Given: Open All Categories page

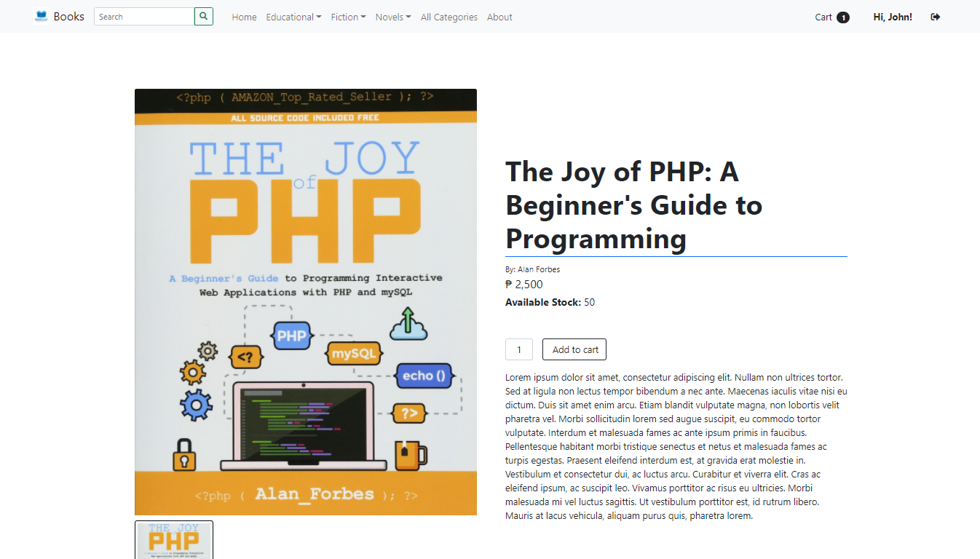Looking at the screenshot, I should point(449,17).
